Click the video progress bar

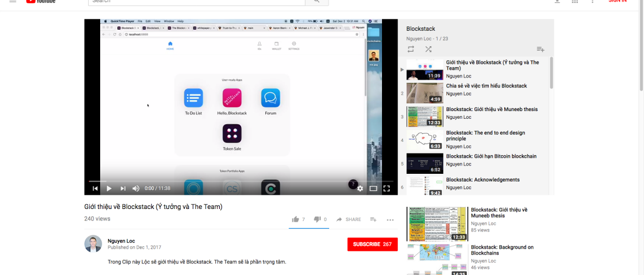(x=241, y=181)
